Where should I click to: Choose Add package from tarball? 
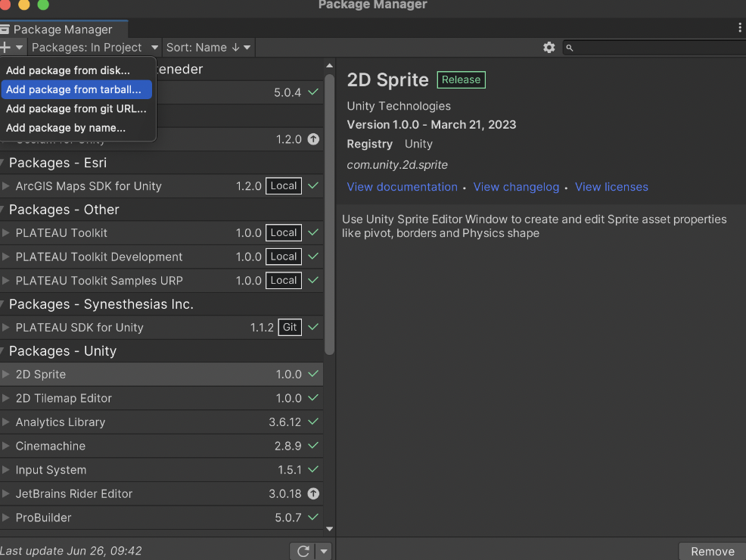(76, 89)
